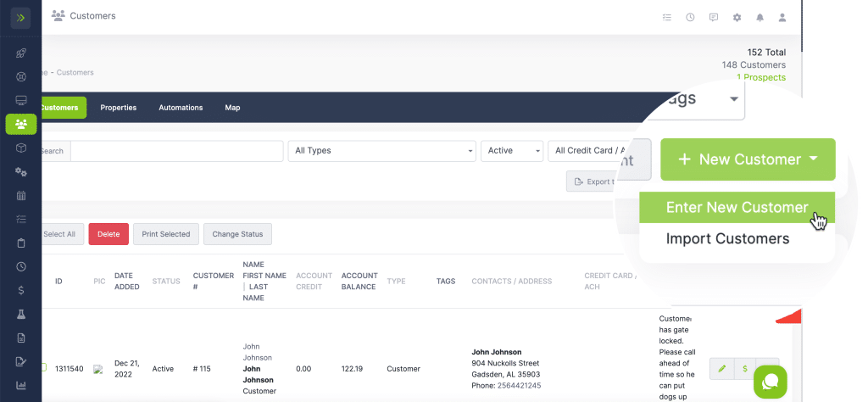
Task: Open the monitor dashboard icon in sidebar
Action: pyautogui.click(x=21, y=101)
